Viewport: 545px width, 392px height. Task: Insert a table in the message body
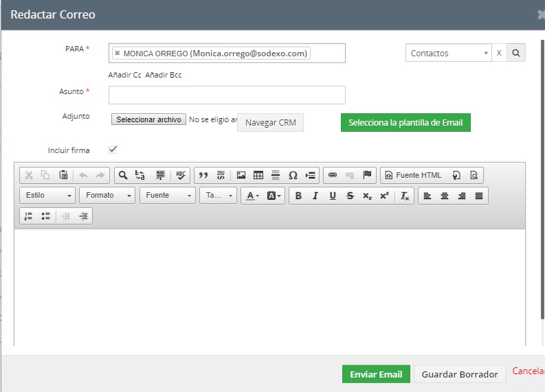pos(258,175)
